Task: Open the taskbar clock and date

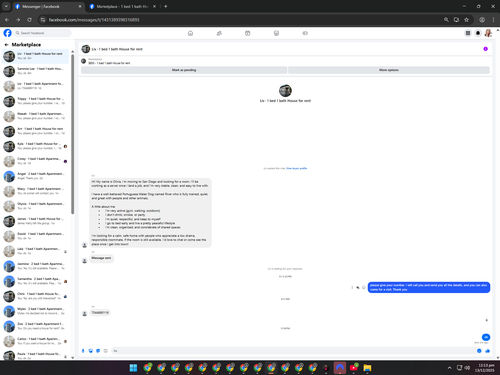Action: coord(486,368)
